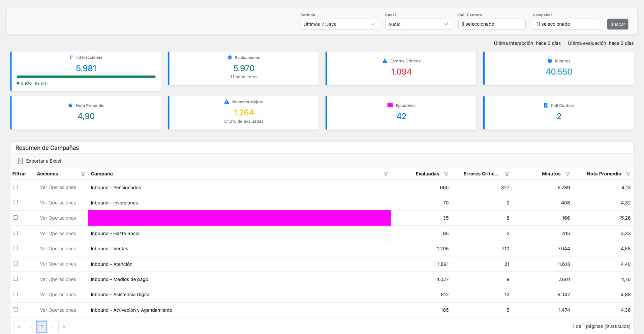Click the headset icon on Interacciones card
Screen dimensions: 644x334
(x=71, y=57)
